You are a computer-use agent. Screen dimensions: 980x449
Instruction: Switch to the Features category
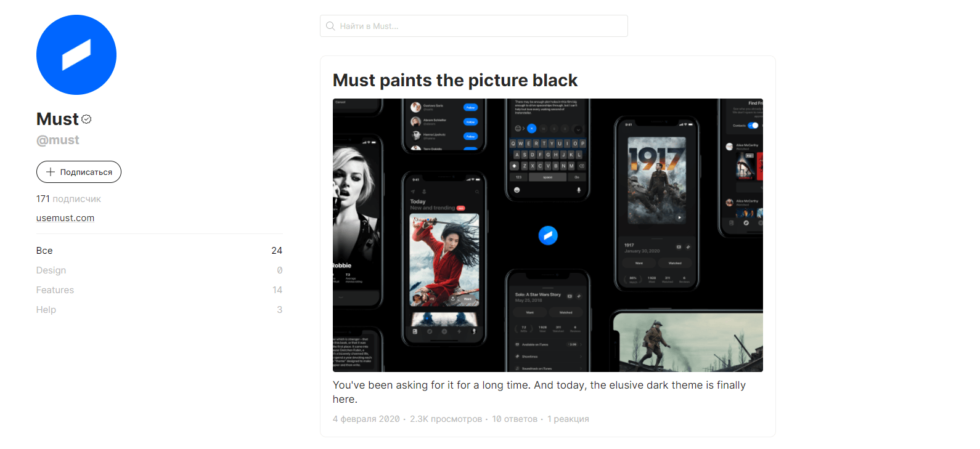pyautogui.click(x=55, y=290)
